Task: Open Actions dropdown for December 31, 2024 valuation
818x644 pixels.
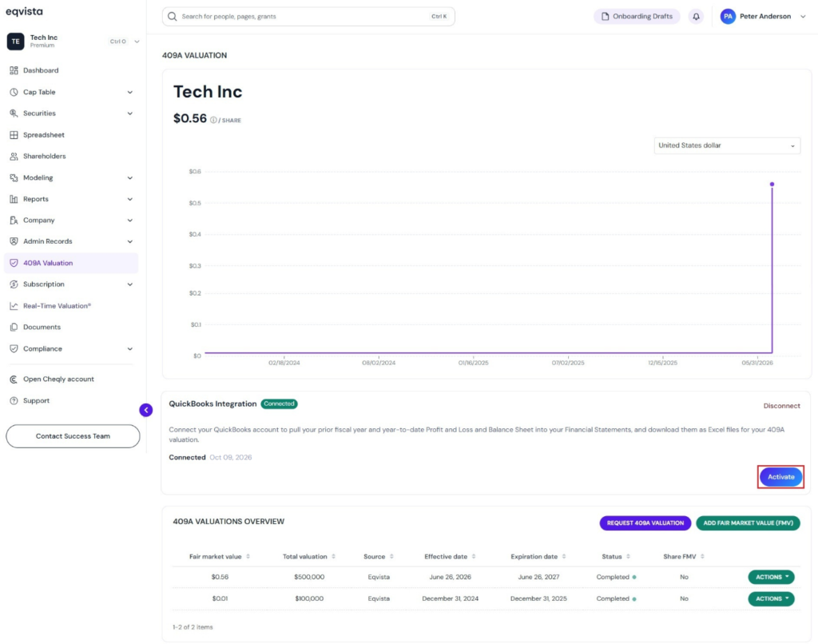Action: pos(771,599)
